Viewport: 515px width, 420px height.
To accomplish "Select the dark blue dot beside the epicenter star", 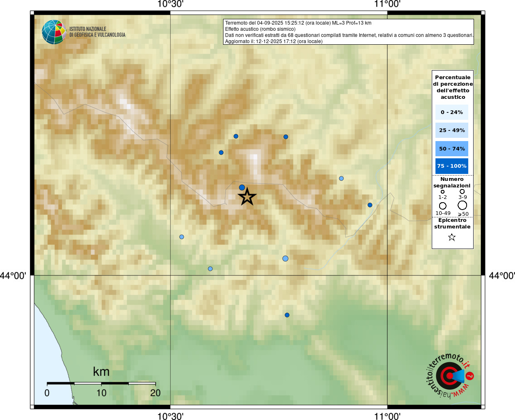I will tap(242, 187).
